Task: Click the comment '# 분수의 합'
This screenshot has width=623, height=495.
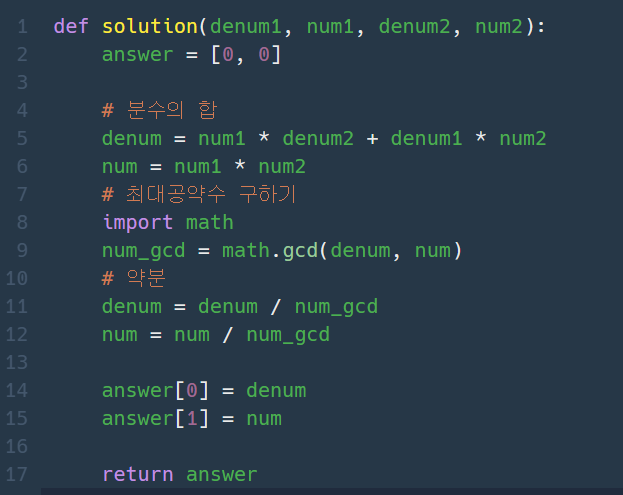Action: (x=160, y=110)
